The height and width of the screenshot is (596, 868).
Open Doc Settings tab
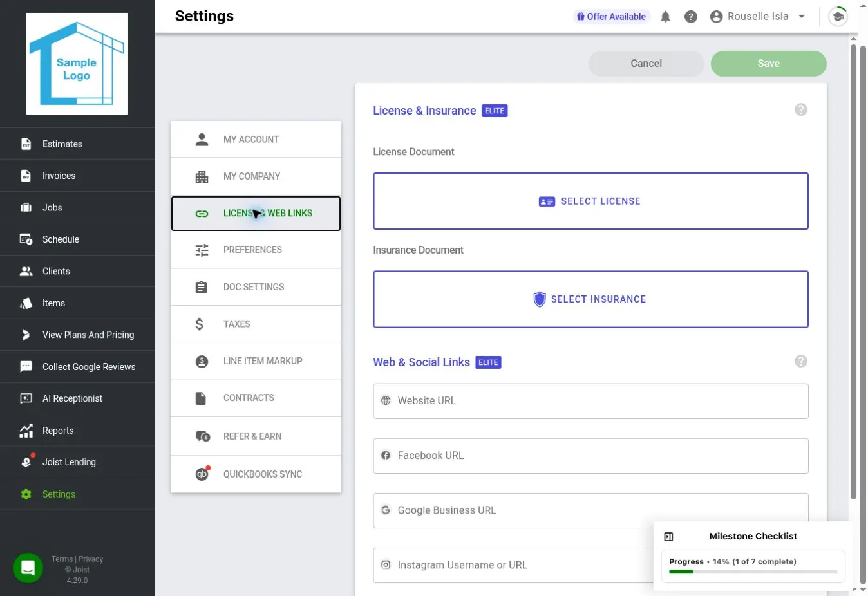pyautogui.click(x=256, y=287)
